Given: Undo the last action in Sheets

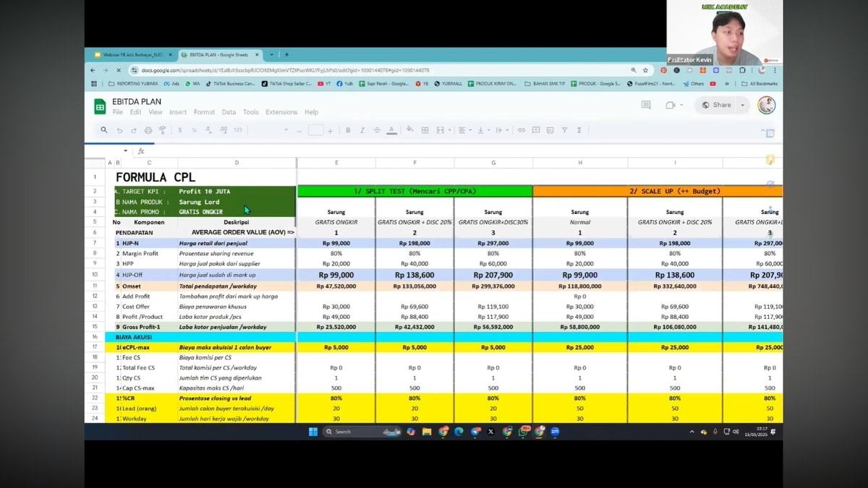Looking at the screenshot, I should click(x=119, y=130).
